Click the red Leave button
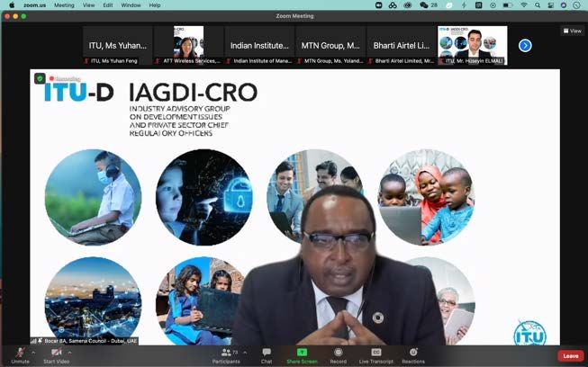This screenshot has height=367, width=588. click(x=571, y=356)
